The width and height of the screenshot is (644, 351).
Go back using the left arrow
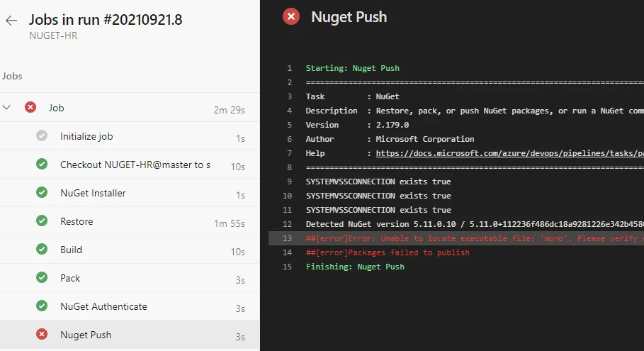click(11, 20)
